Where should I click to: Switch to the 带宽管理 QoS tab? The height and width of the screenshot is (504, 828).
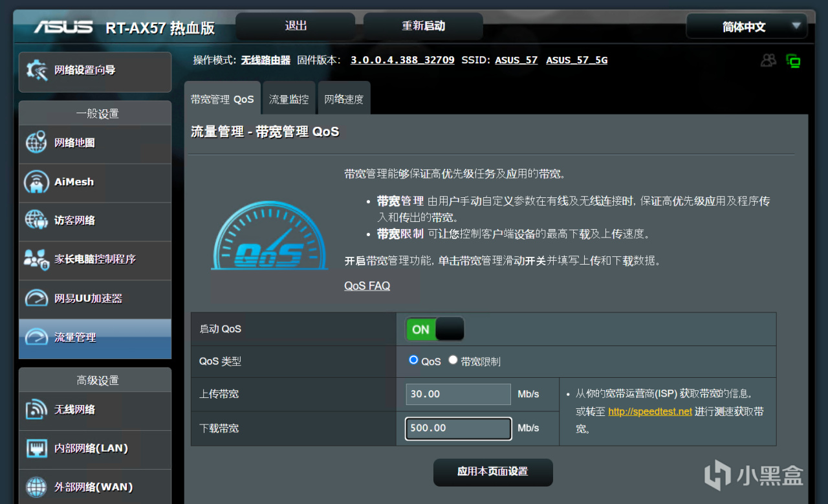pyautogui.click(x=223, y=99)
